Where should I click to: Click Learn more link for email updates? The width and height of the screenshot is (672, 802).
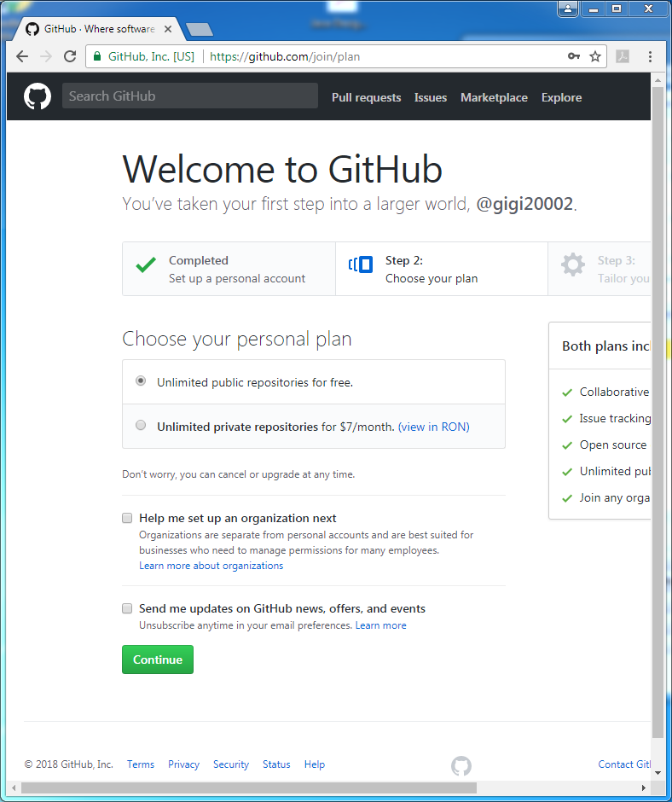pos(381,625)
